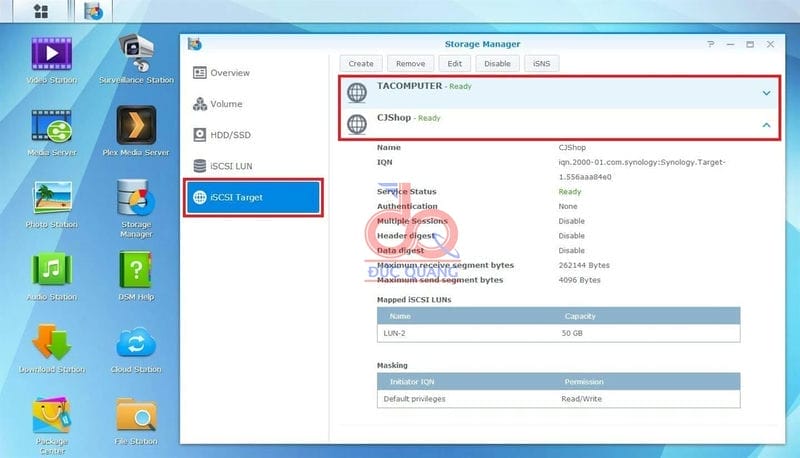This screenshot has height=458, width=800.
Task: Select iSCSI Target section
Action: (x=254, y=197)
